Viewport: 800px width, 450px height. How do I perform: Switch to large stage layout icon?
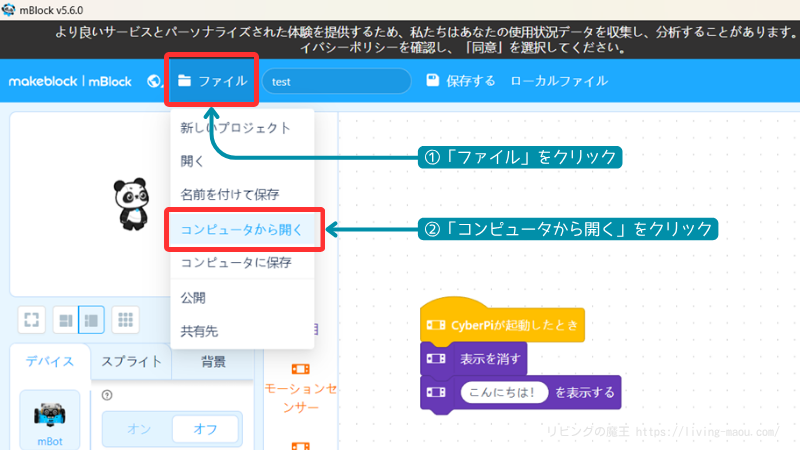[x=91, y=320]
